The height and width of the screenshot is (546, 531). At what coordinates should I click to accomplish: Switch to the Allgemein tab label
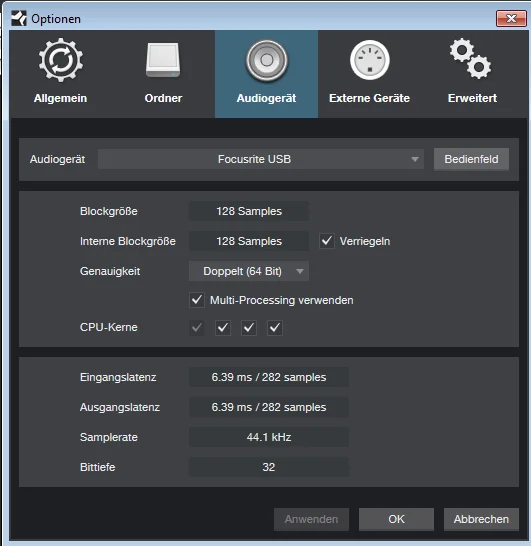tap(60, 98)
